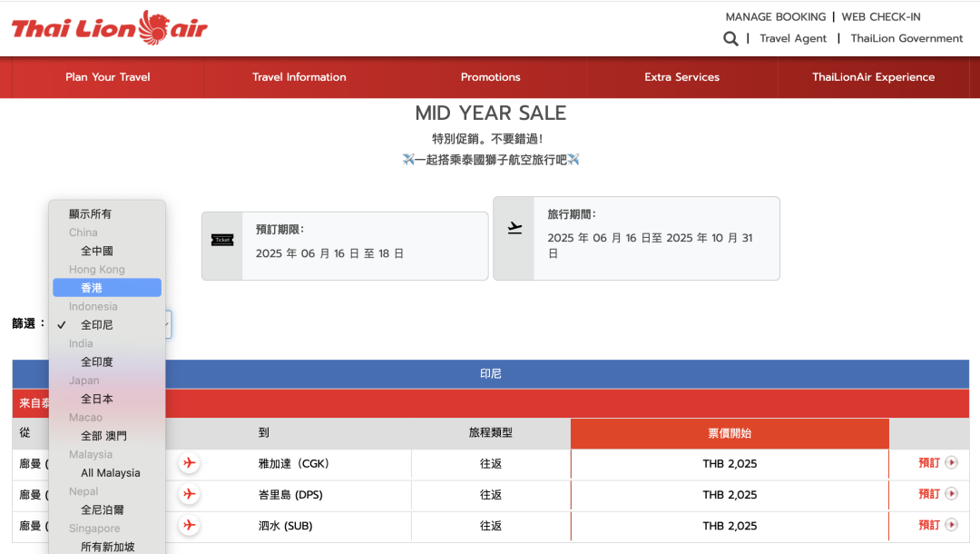This screenshot has width=980, height=554.
Task: Open the Travel Information menu
Action: point(299,77)
